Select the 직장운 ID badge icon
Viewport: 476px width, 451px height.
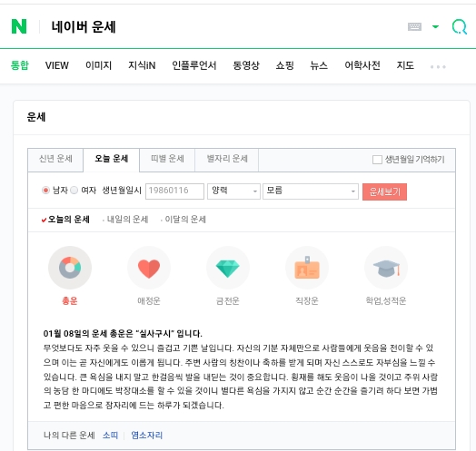[307, 268]
